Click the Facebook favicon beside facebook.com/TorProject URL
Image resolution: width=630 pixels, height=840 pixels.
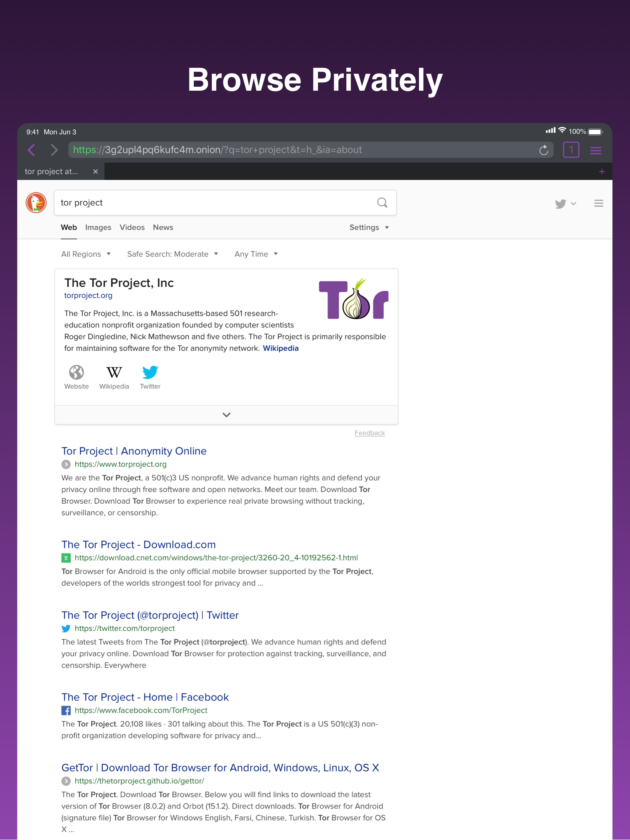click(66, 711)
